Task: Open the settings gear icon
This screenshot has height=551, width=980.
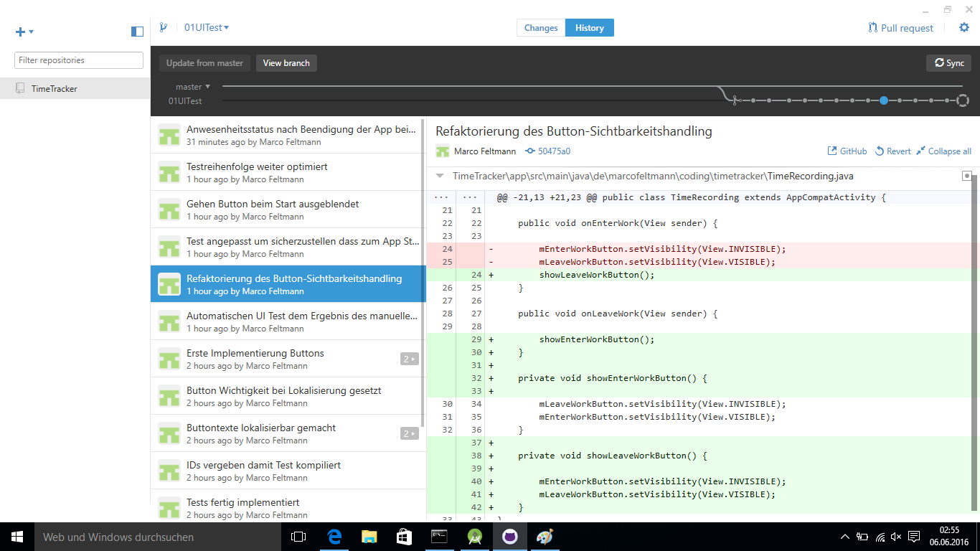Action: pos(964,28)
